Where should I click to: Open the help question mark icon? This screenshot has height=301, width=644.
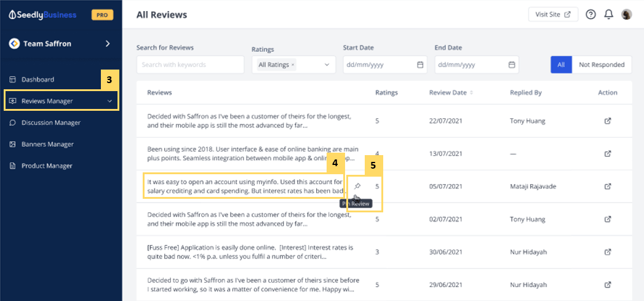(x=590, y=15)
